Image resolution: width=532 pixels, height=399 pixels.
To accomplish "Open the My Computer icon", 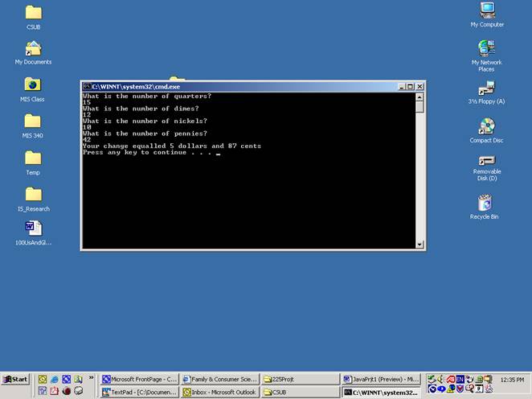I will (x=487, y=14).
